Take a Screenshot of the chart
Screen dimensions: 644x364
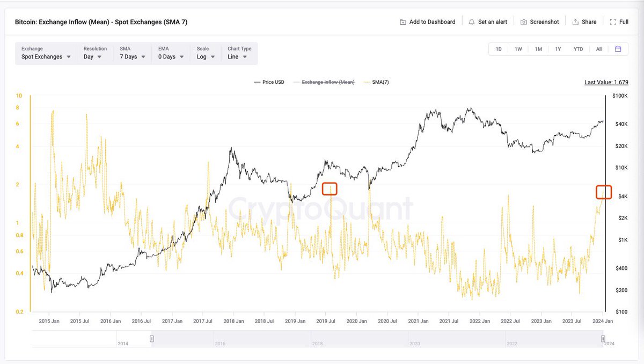pos(540,22)
